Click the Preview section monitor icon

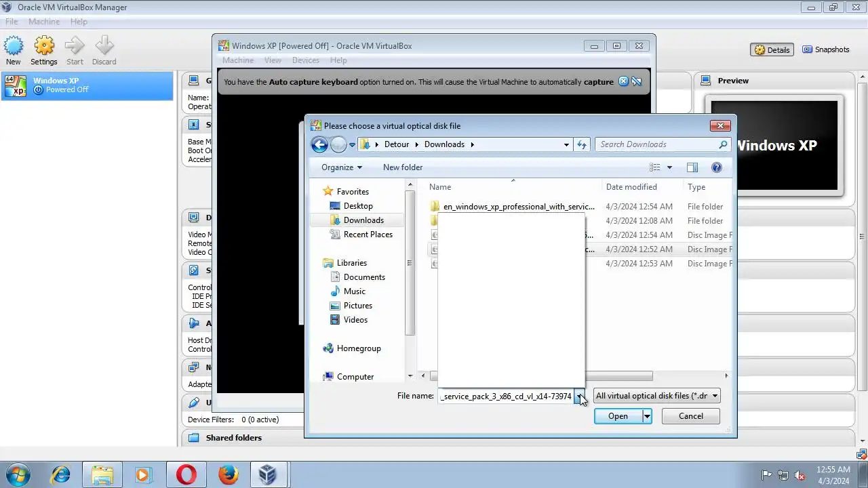pyautogui.click(x=705, y=81)
